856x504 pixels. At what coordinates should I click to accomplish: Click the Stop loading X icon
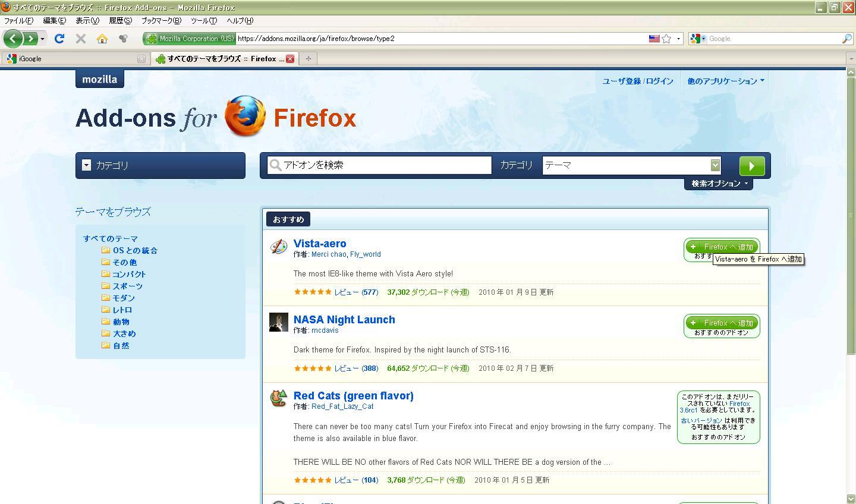click(81, 39)
